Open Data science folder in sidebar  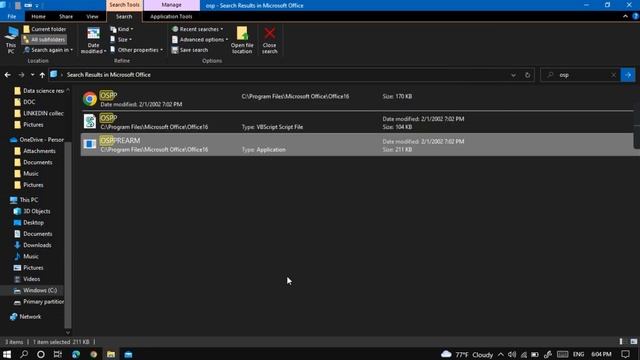[39, 91]
